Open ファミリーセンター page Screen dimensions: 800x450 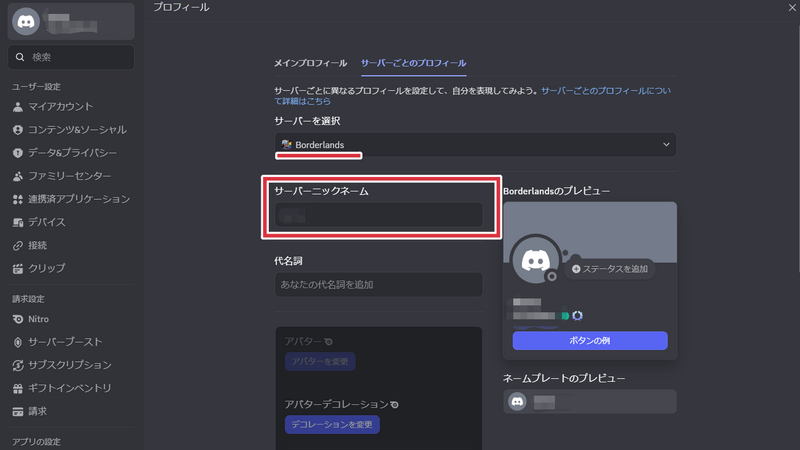(x=71, y=176)
